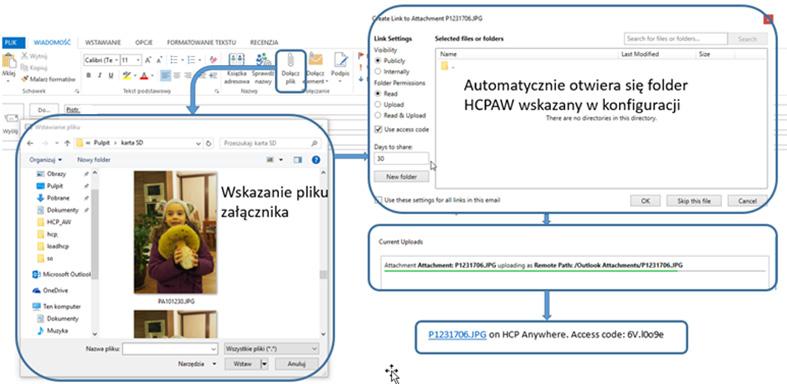The width and height of the screenshot is (787, 384).
Task: Select the Malarz formatów format painter
Action: click(49, 79)
